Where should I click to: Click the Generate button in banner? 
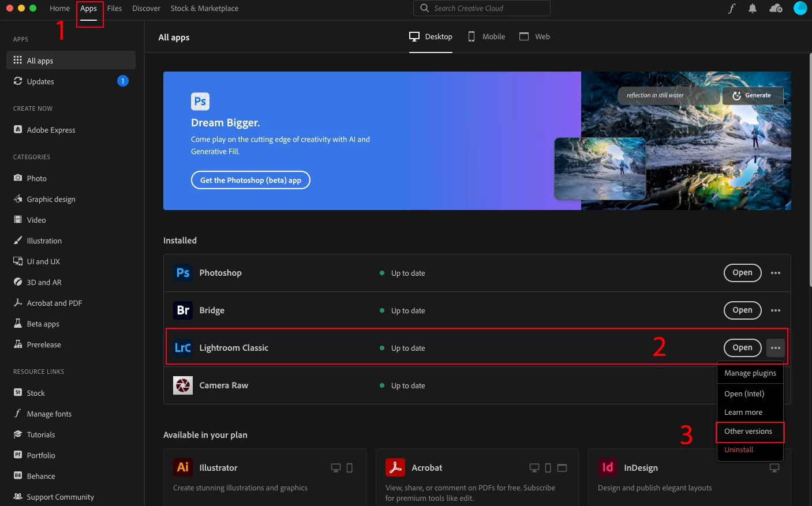pyautogui.click(x=753, y=96)
